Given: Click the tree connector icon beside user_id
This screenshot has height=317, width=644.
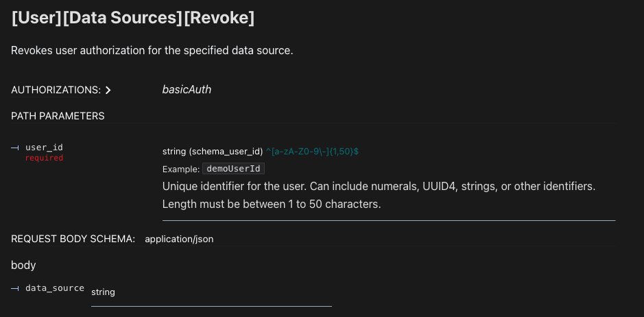Looking at the screenshot, I should click(x=16, y=148).
